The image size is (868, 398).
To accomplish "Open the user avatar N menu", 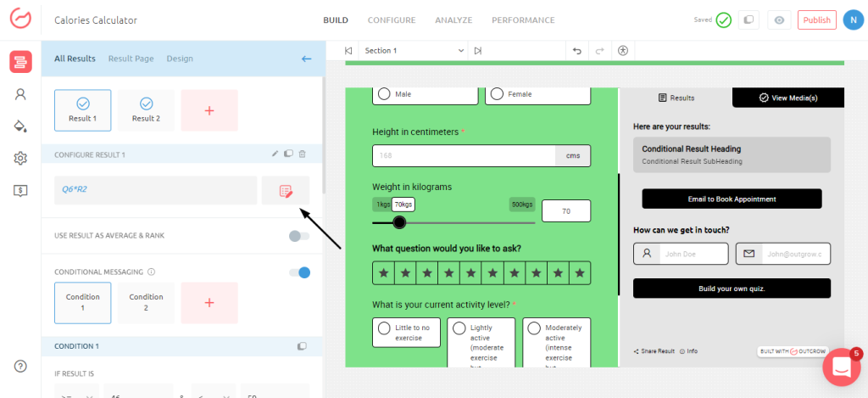I will (x=853, y=20).
